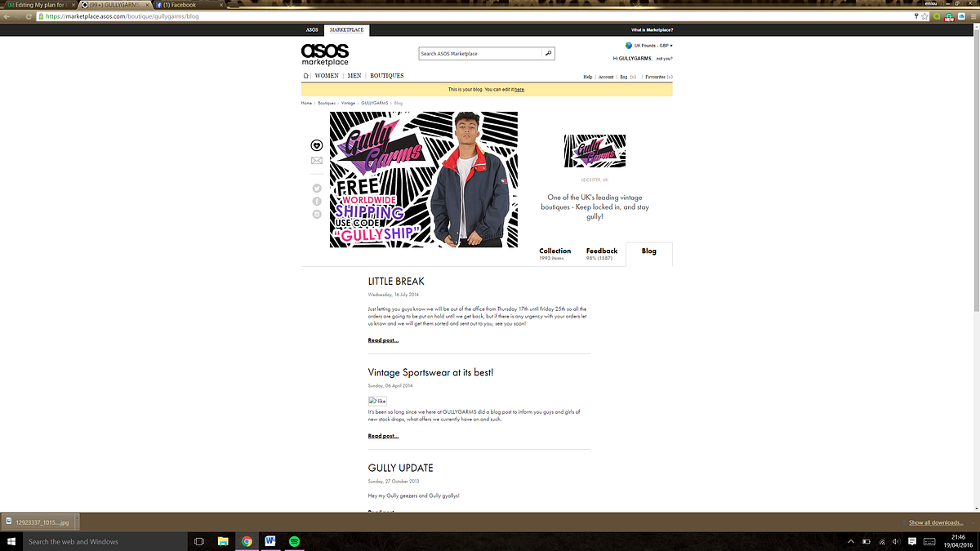
Task: Share via the Facebook icon
Action: point(317,201)
